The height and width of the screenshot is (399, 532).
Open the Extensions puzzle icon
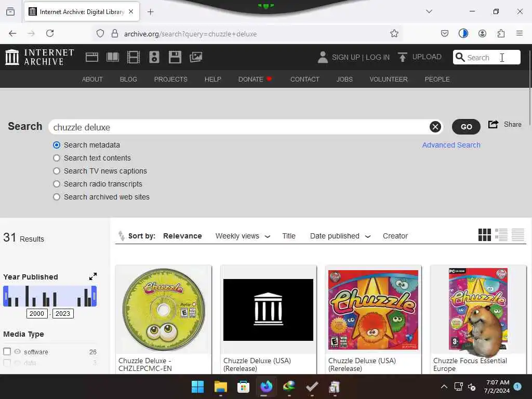[x=501, y=33]
